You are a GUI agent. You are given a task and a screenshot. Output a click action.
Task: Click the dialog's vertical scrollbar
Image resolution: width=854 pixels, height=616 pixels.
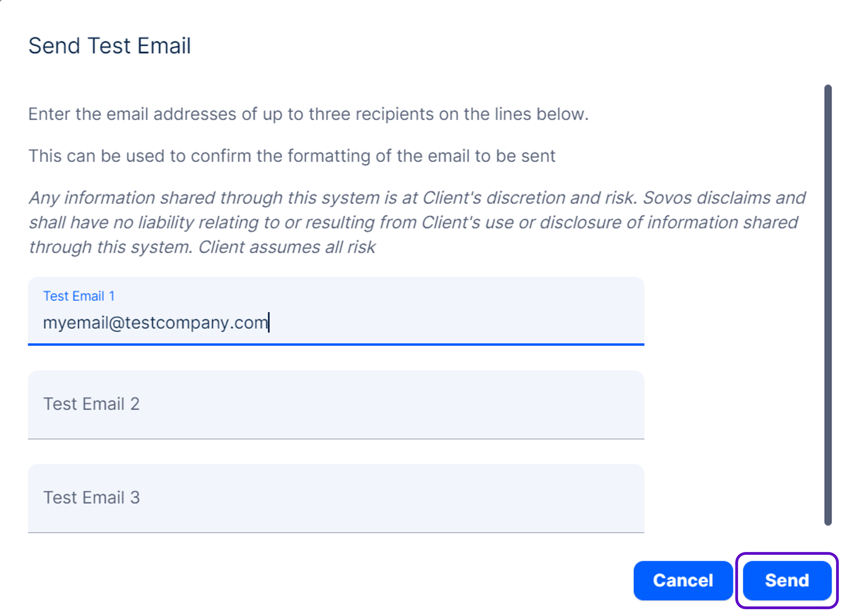(828, 305)
